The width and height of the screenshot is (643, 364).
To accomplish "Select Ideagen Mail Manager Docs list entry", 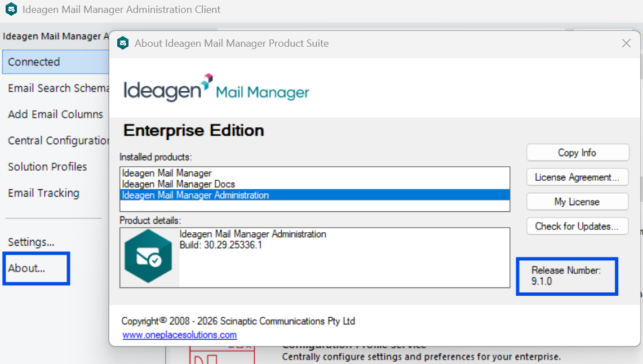I will click(314, 184).
